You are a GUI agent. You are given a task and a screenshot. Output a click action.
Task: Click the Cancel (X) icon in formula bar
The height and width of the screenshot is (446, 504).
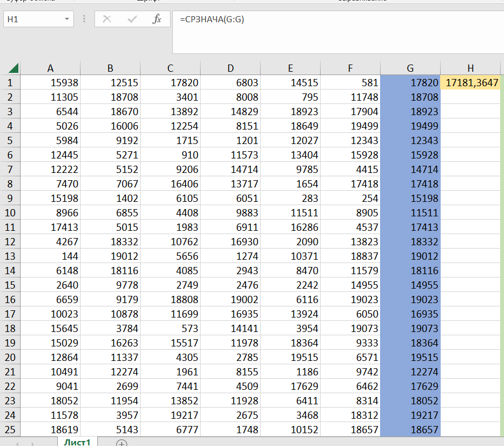pos(107,19)
